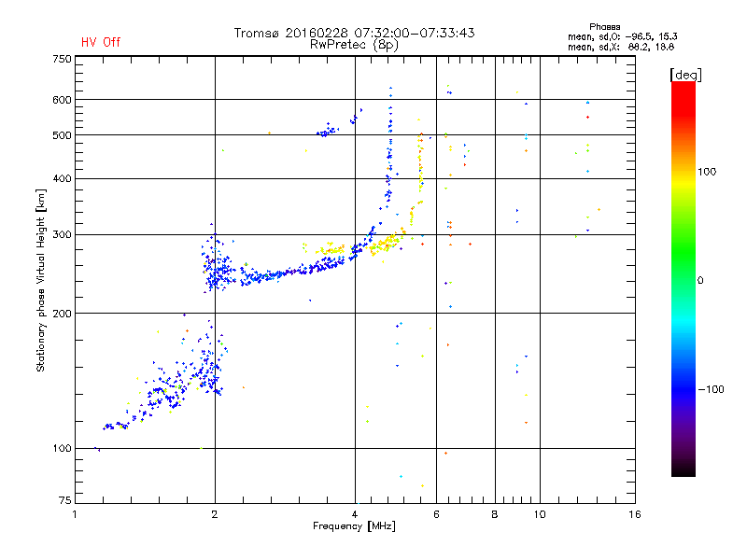Select the Tromsø date-time title text
The image size is (747, 560).
(354, 33)
